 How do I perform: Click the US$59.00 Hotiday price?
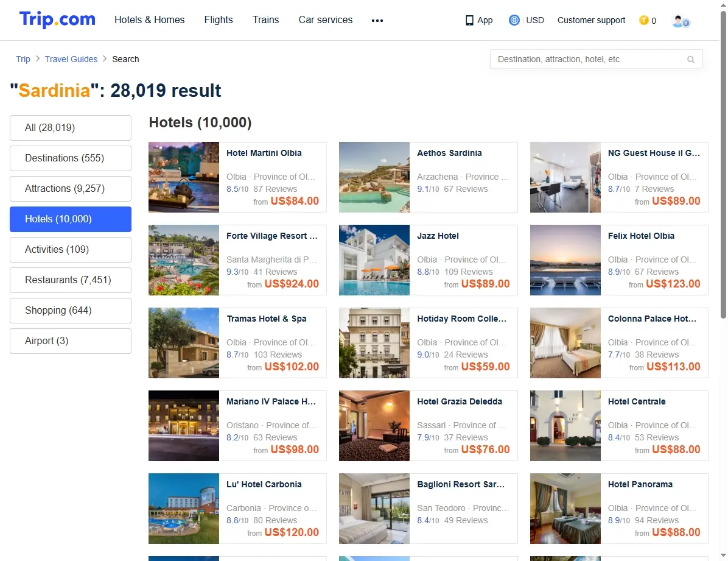pyautogui.click(x=485, y=366)
